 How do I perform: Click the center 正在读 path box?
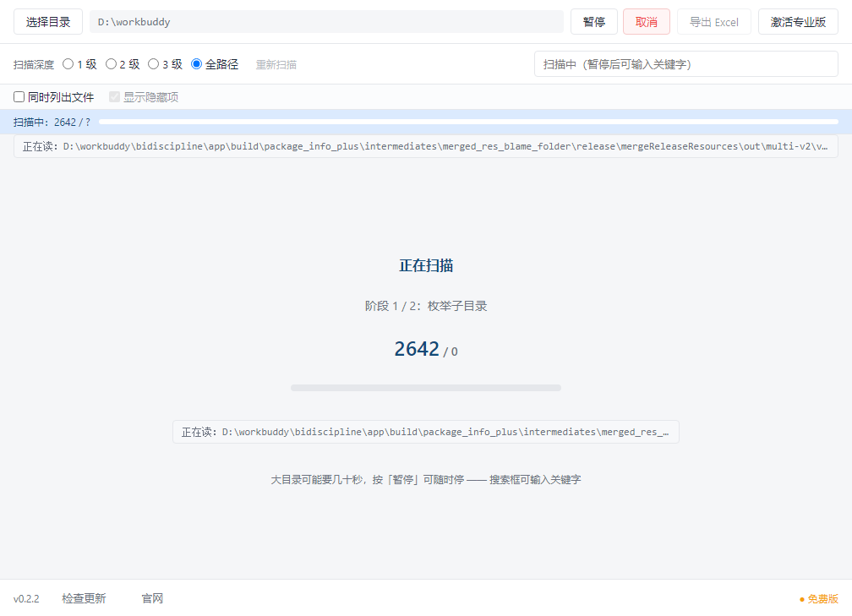click(x=426, y=432)
